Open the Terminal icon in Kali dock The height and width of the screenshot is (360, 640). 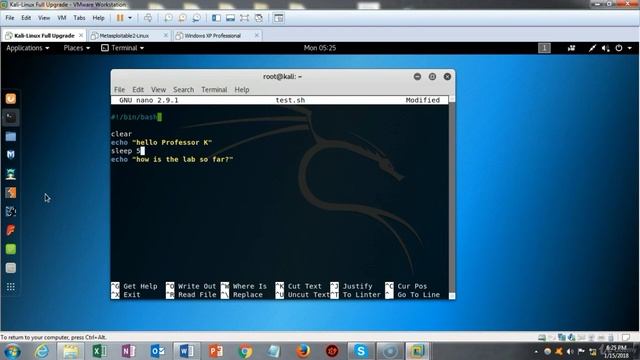tap(11, 118)
